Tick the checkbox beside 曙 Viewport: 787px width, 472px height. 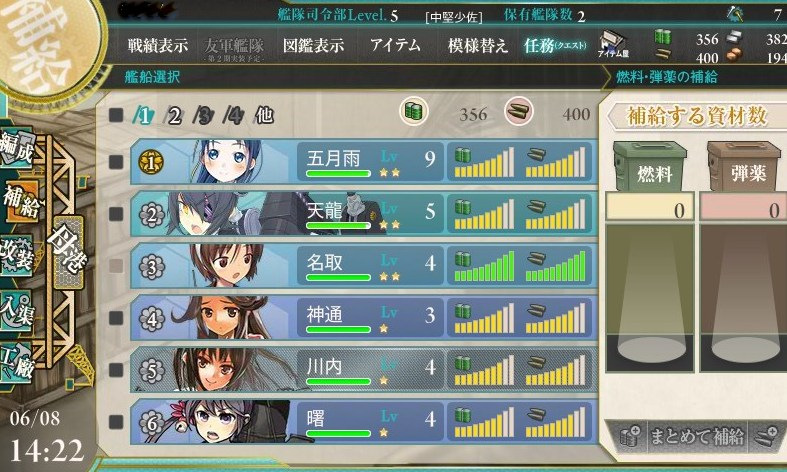click(116, 422)
